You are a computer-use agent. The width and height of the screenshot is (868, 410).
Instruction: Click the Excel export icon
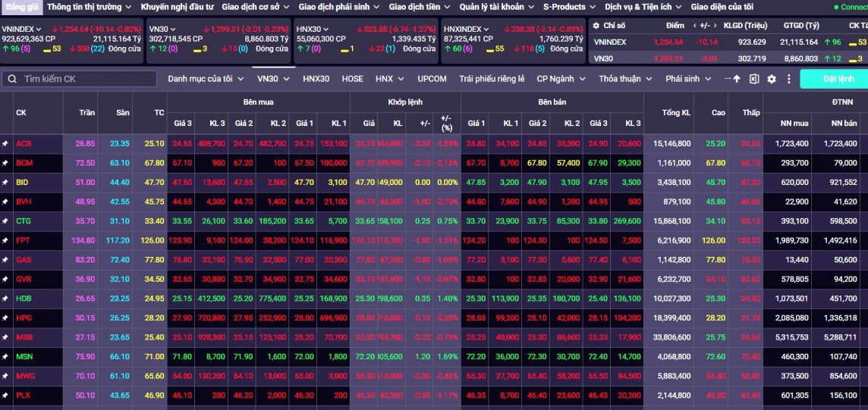pyautogui.click(x=754, y=79)
